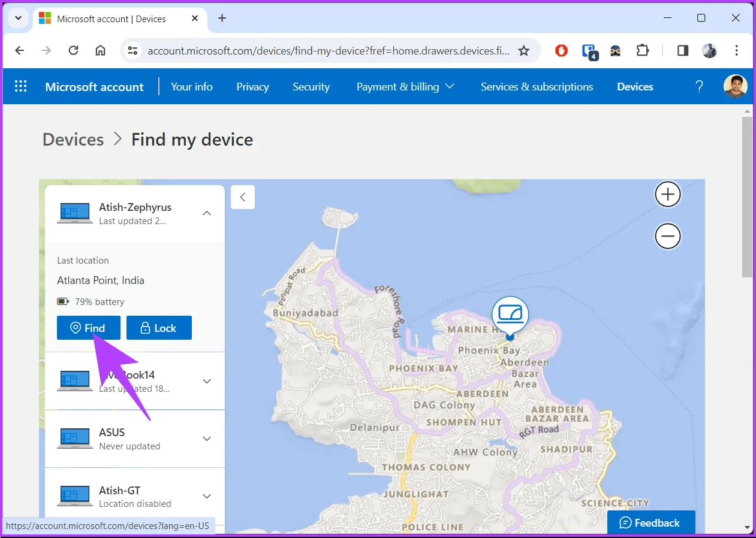Open the Payment & billing dropdown
This screenshot has height=538, width=756.
point(405,87)
